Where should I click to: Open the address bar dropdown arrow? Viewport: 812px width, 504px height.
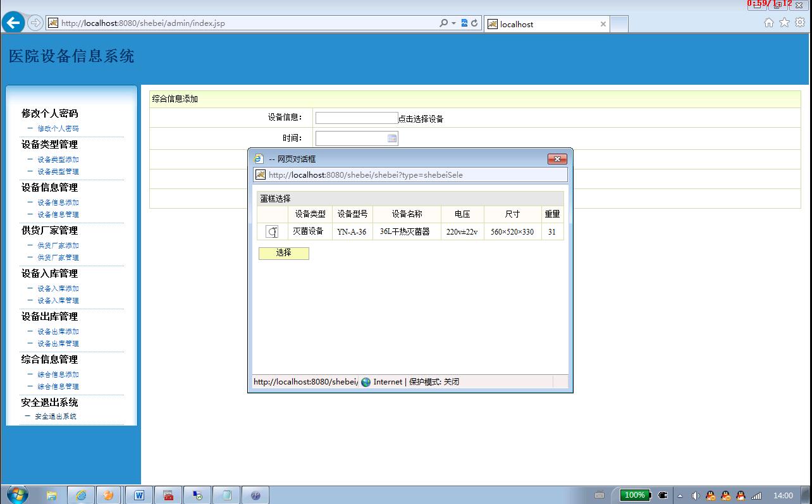(x=453, y=23)
